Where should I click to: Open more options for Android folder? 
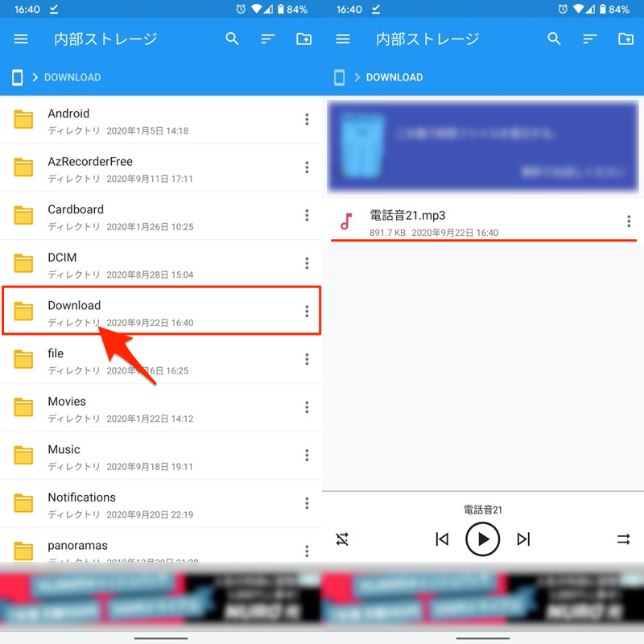pos(307,120)
